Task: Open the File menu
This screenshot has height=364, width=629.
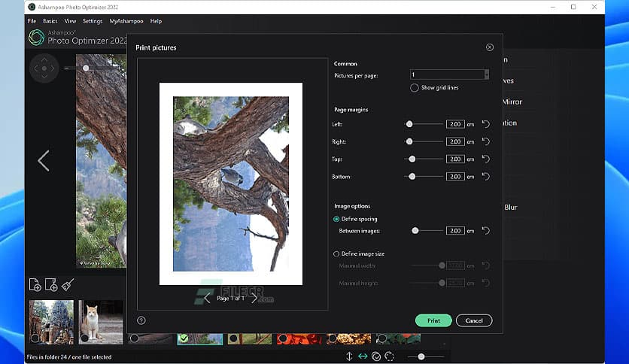Action: click(x=32, y=21)
